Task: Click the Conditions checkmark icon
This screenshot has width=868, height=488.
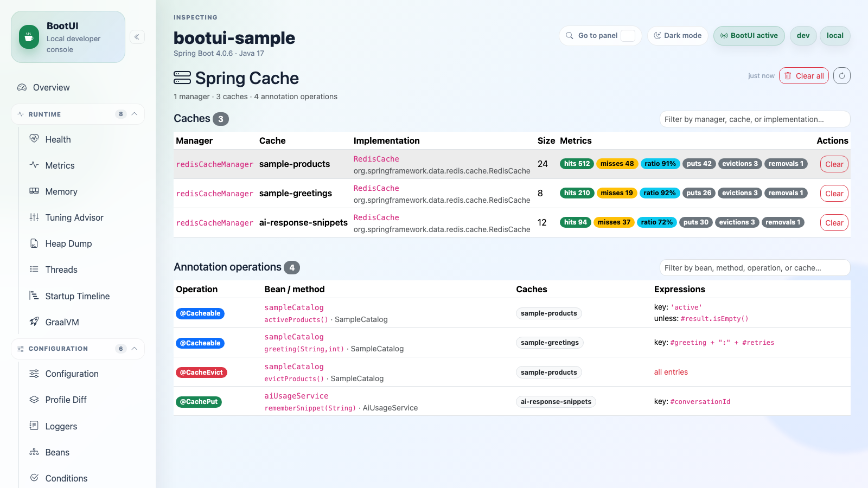Action: (34, 478)
